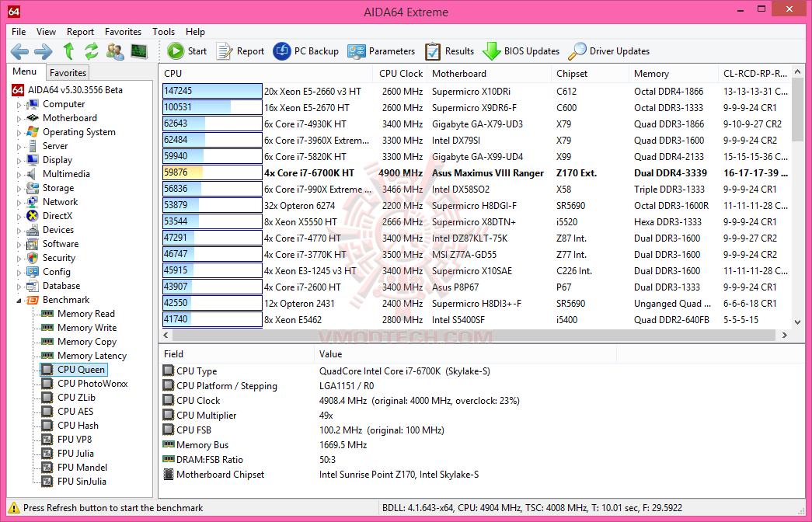Viewport: 812px width, 522px height.
Task: Switch to the Favorites tab
Action: [68, 73]
